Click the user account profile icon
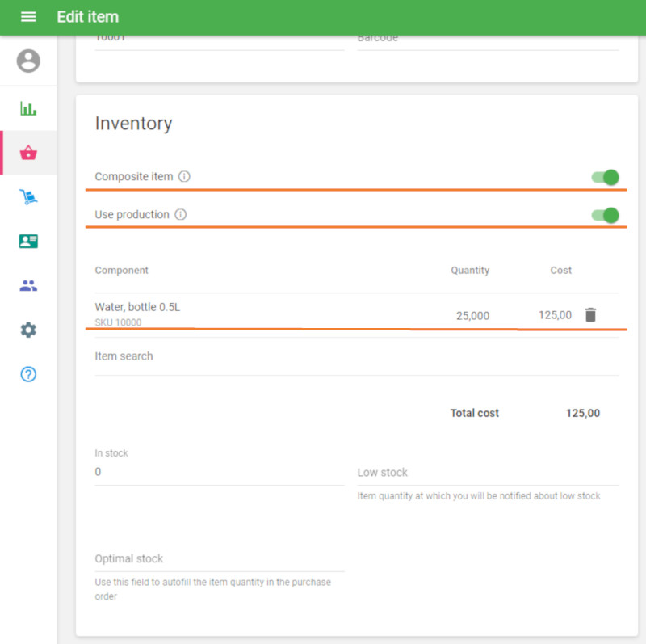The width and height of the screenshot is (646, 644). [x=28, y=61]
